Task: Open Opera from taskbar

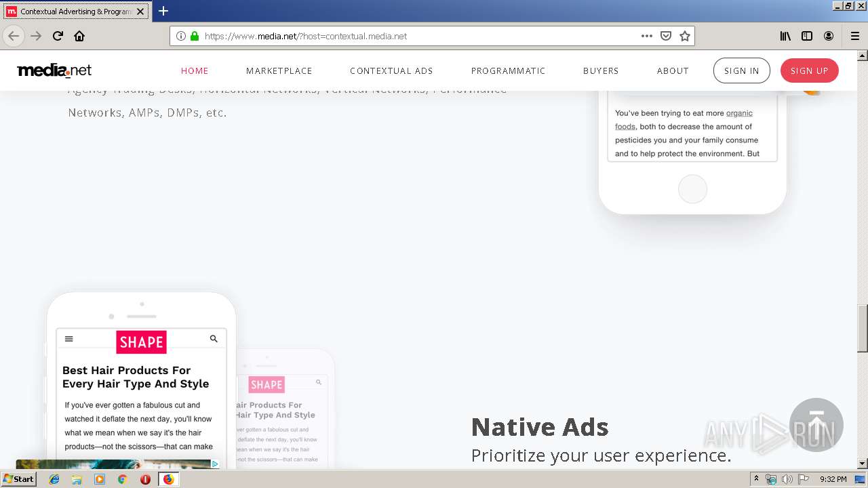Action: pyautogui.click(x=145, y=479)
